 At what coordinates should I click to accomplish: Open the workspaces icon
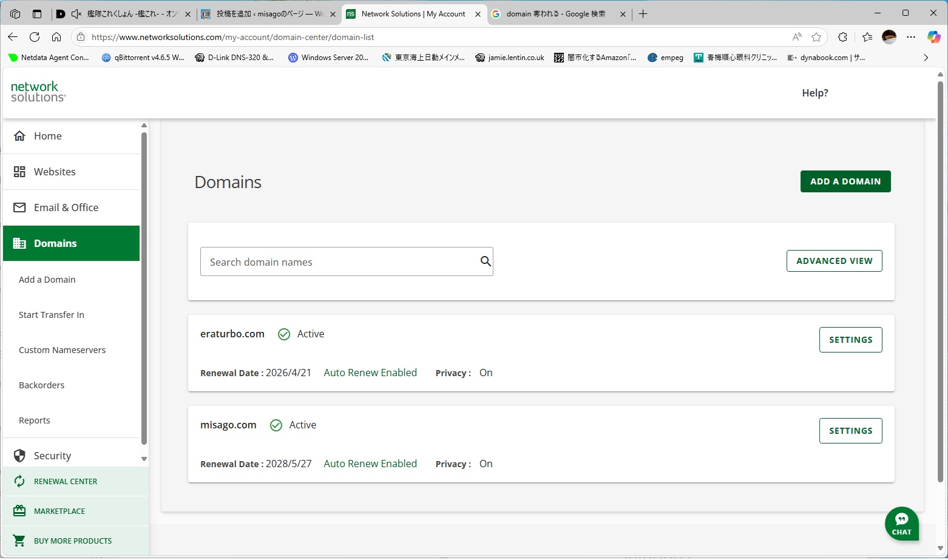pyautogui.click(x=16, y=14)
